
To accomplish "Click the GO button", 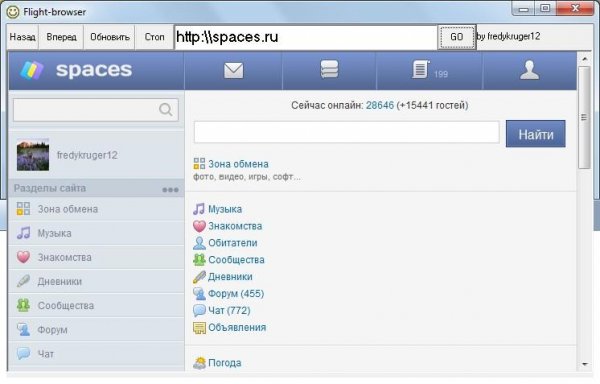I will click(457, 37).
